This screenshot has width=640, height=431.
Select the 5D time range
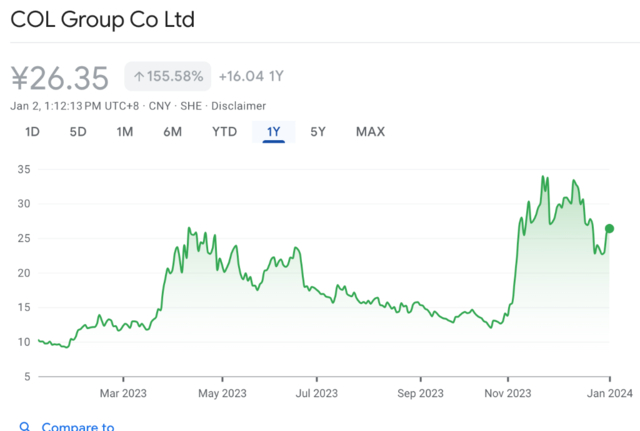[x=78, y=132]
